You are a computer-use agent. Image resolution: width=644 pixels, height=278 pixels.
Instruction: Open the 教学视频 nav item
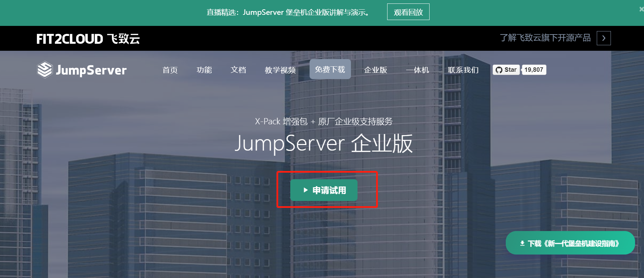pos(280,70)
